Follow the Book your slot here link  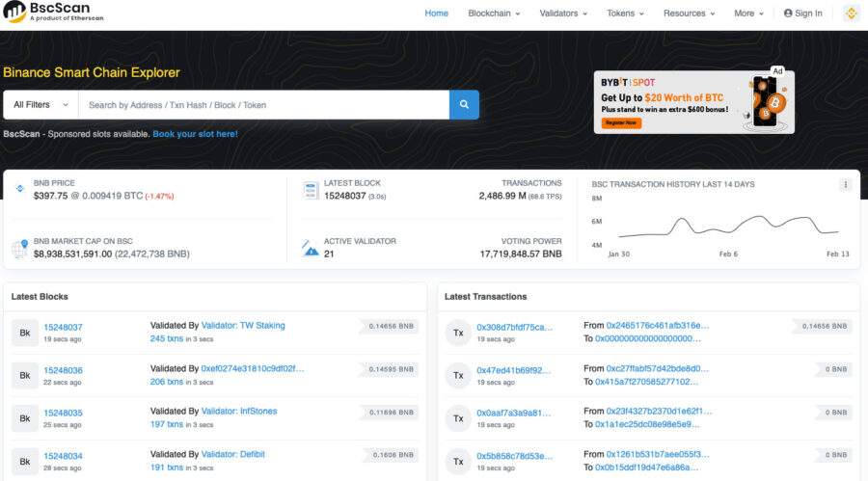pyautogui.click(x=196, y=134)
